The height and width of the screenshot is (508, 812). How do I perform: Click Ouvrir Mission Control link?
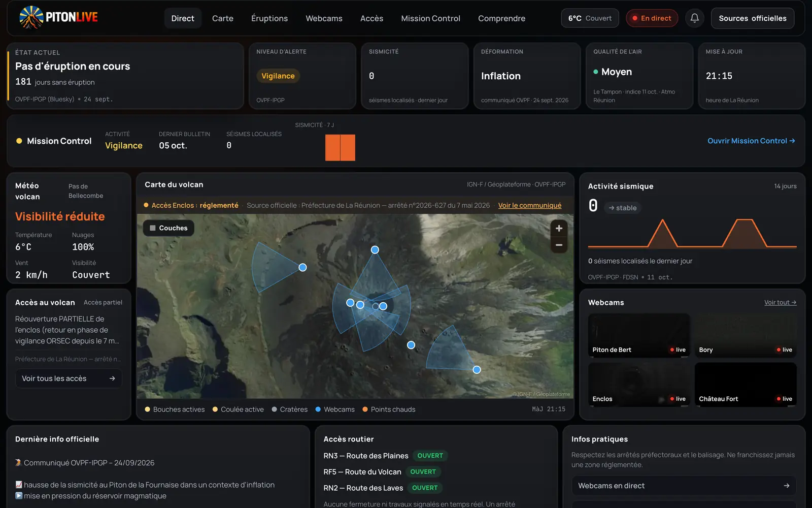coord(751,141)
